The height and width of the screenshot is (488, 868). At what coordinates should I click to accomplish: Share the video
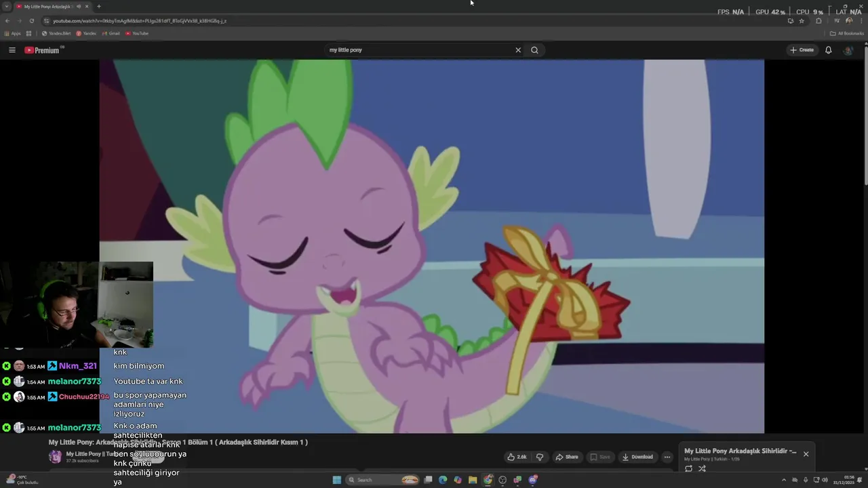567,457
